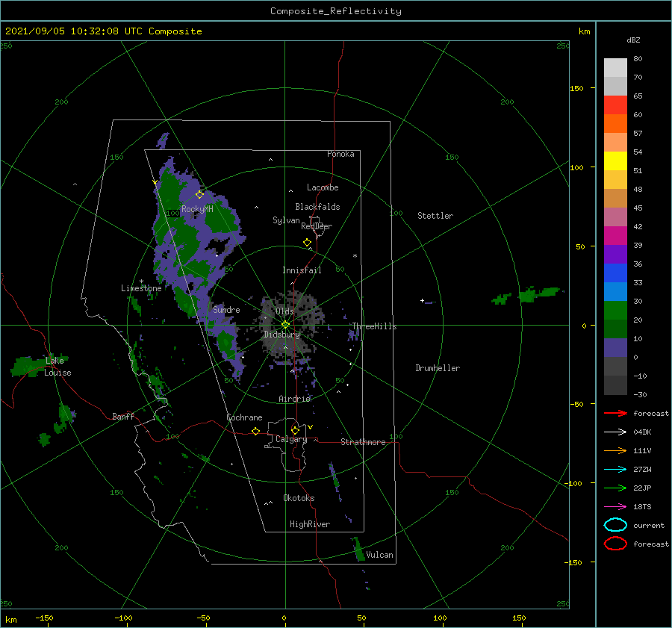Click the Innisfail city label
Image resolution: width=672 pixels, height=628 pixels.
(x=302, y=270)
